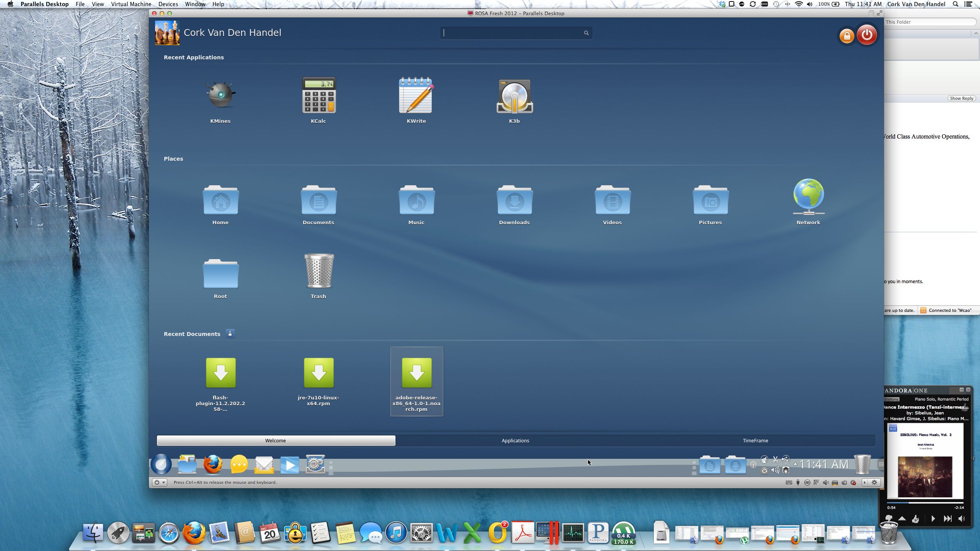Click the red power button
Viewport: 980px width, 551px height.
point(867,35)
